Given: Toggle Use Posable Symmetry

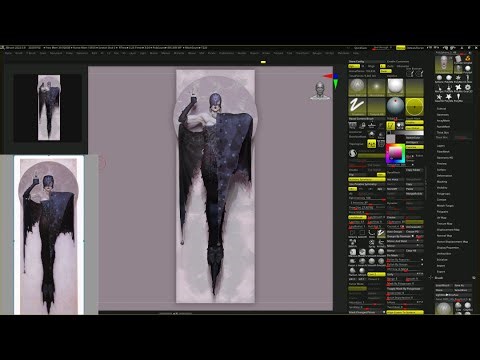Looking at the screenshot, I should [367, 184].
